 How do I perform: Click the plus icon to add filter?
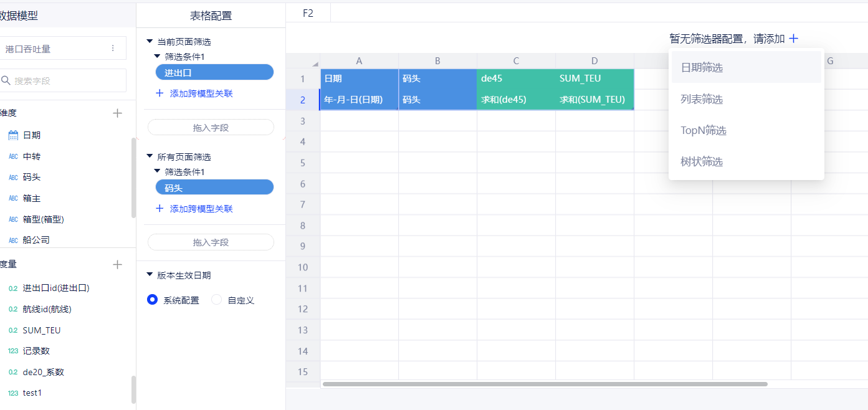tap(793, 39)
